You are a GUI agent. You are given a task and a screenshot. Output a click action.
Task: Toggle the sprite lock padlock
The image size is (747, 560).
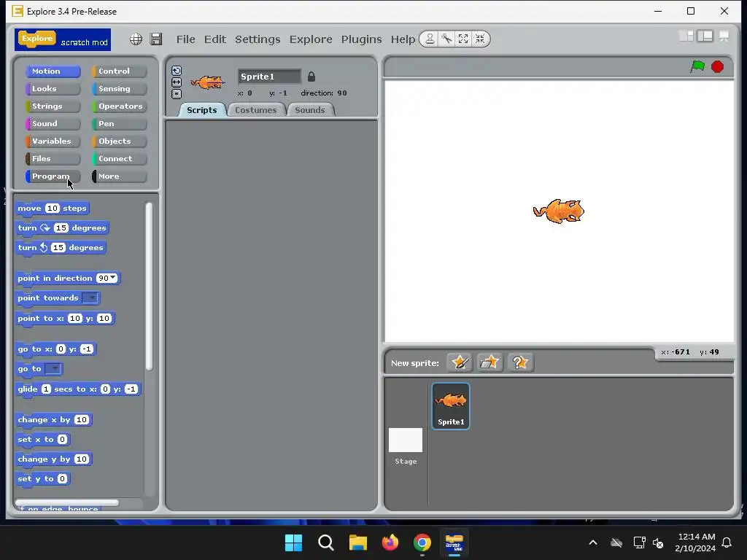pyautogui.click(x=311, y=77)
